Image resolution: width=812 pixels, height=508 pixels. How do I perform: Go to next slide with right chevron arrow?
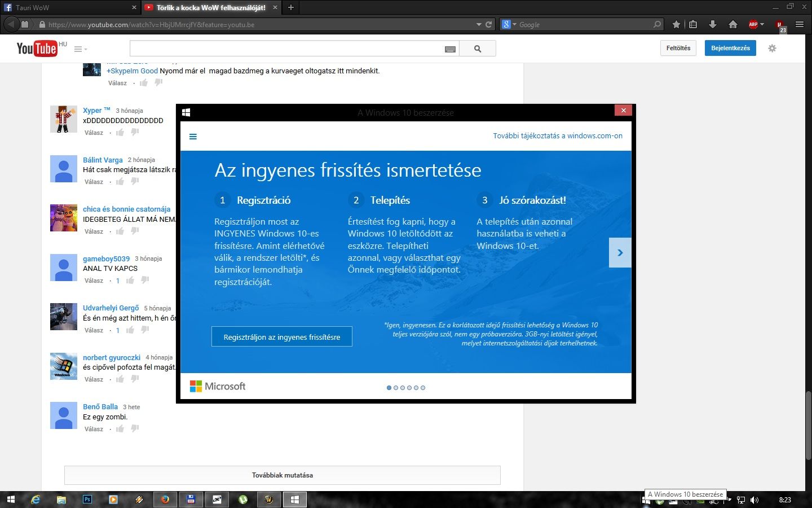point(620,253)
